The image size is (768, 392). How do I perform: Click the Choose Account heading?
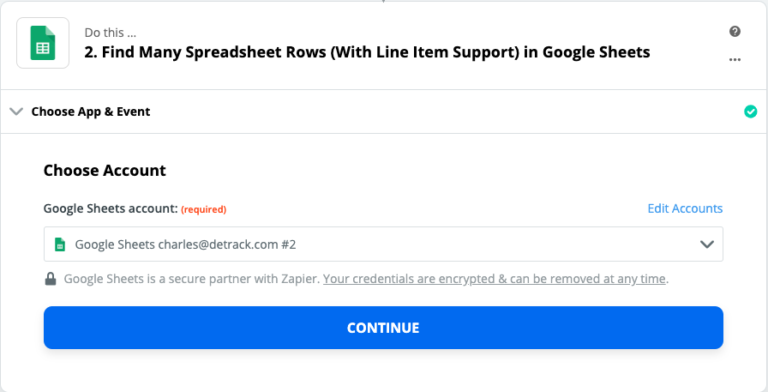(105, 171)
